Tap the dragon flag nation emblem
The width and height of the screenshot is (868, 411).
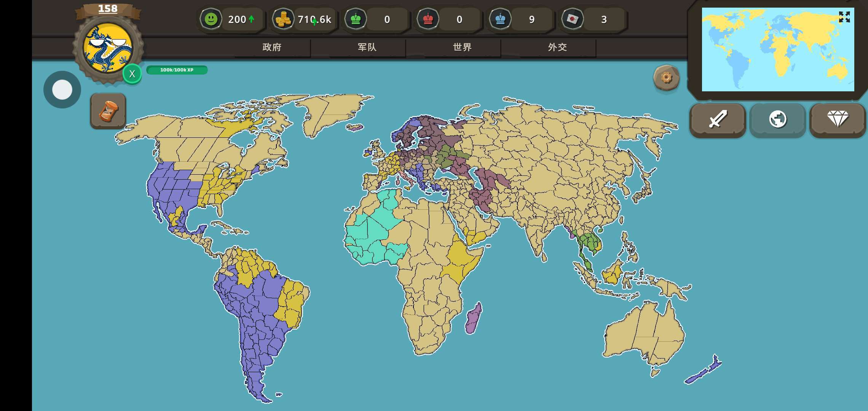pyautogui.click(x=108, y=48)
